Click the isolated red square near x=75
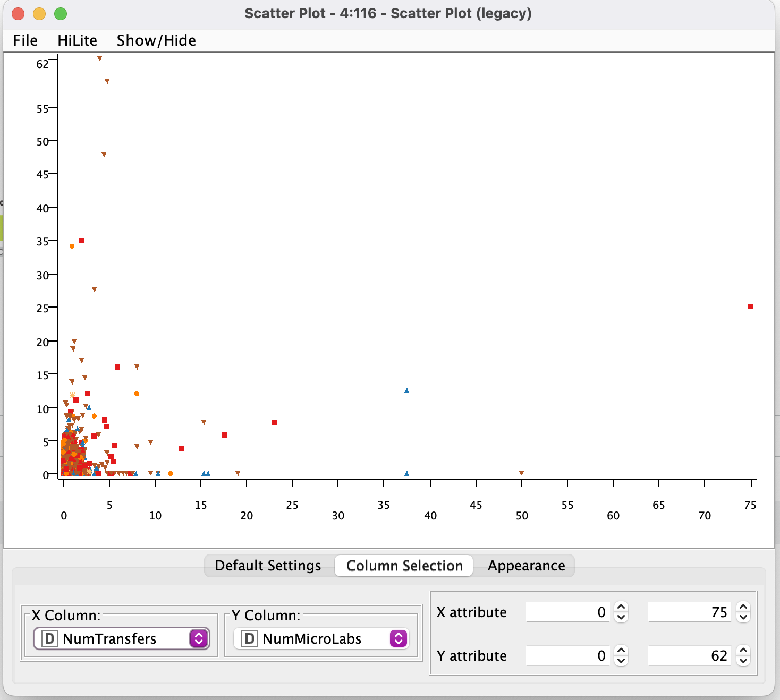Screen dimensions: 780x700 750,306
